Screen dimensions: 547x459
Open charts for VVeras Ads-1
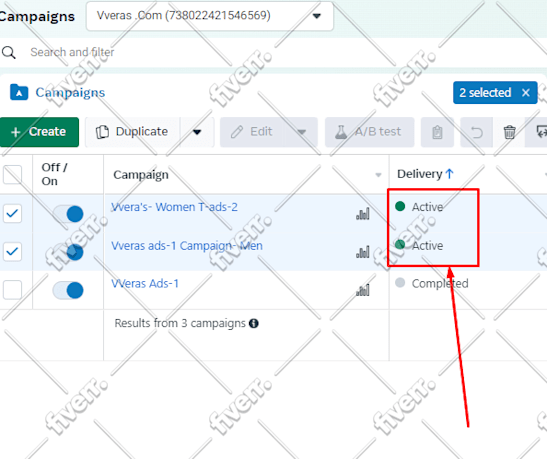coord(362,290)
